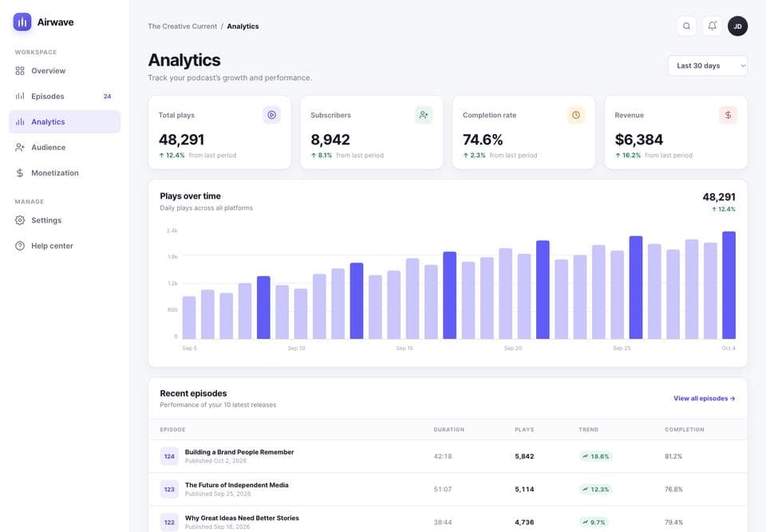The image size is (766, 532).
Task: Click the Oct 4 axis label
Action: 728,349
